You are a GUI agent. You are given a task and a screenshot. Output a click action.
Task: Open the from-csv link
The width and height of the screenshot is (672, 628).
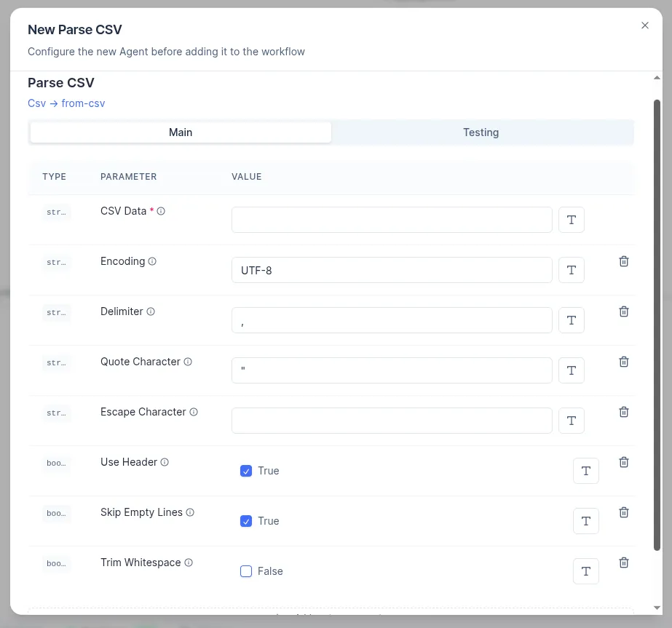click(x=83, y=103)
